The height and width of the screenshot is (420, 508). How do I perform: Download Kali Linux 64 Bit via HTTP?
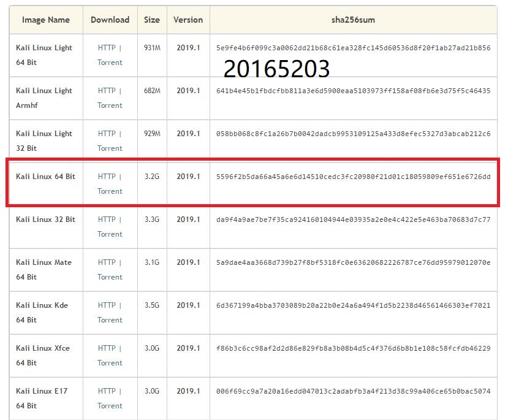pyautogui.click(x=107, y=177)
